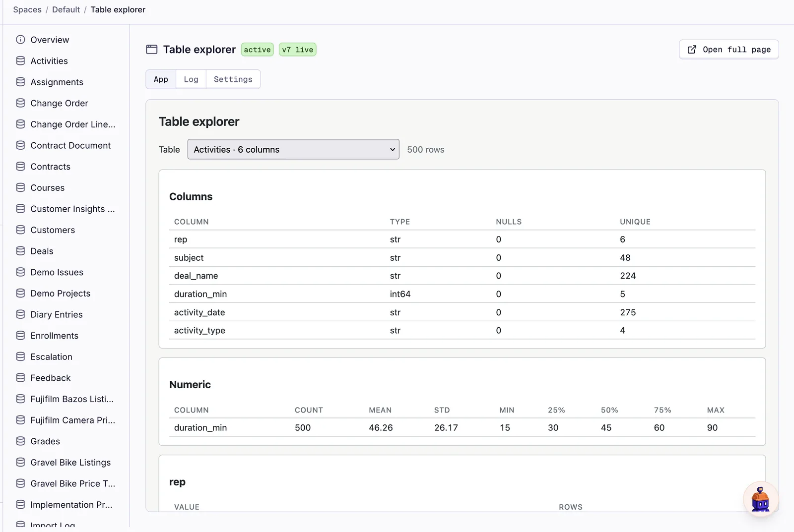Click the Contract Document database icon
The height and width of the screenshot is (532, 794).
(20, 145)
